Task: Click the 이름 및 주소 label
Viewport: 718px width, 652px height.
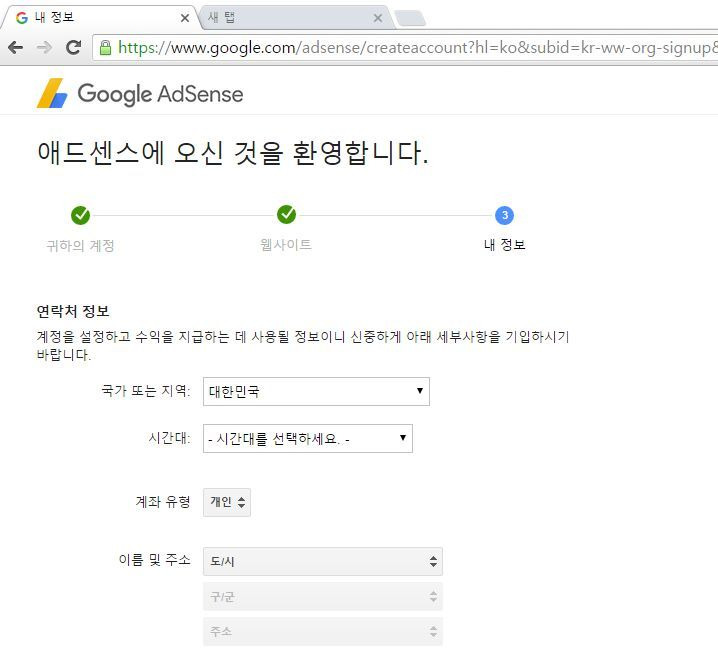Action: pyautogui.click(x=155, y=560)
